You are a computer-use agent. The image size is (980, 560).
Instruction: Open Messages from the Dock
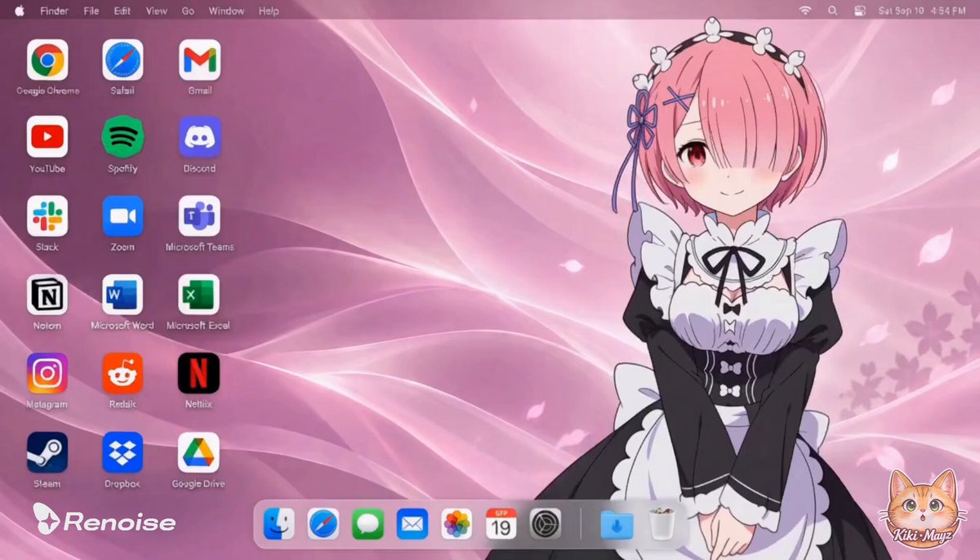point(367,523)
